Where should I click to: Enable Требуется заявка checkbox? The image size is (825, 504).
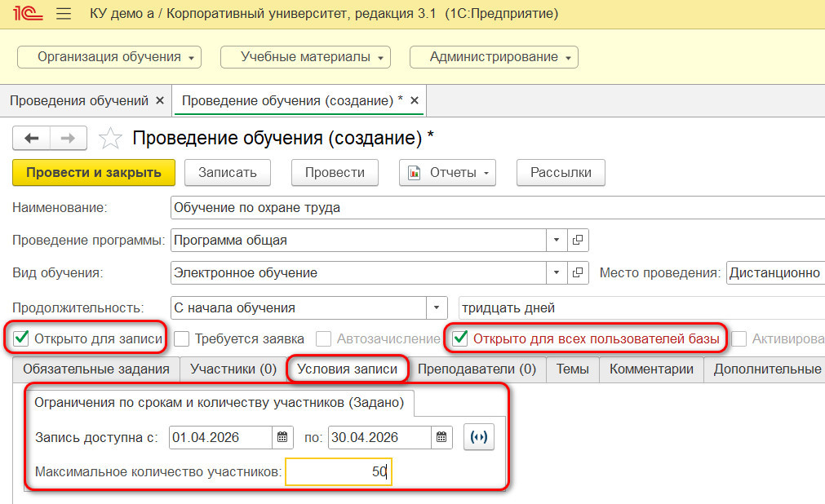(181, 338)
